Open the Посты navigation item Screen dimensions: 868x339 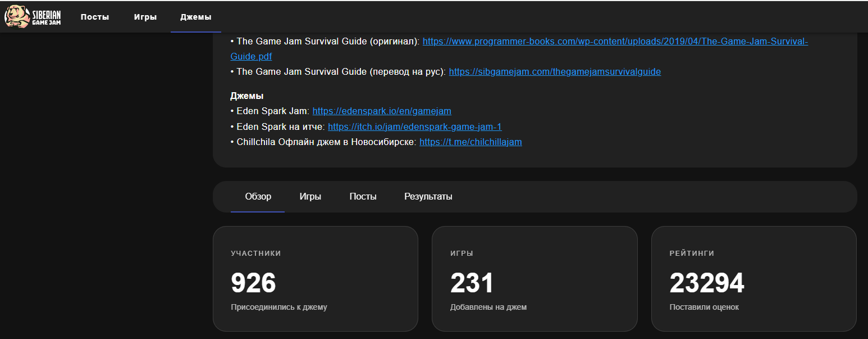(x=95, y=17)
